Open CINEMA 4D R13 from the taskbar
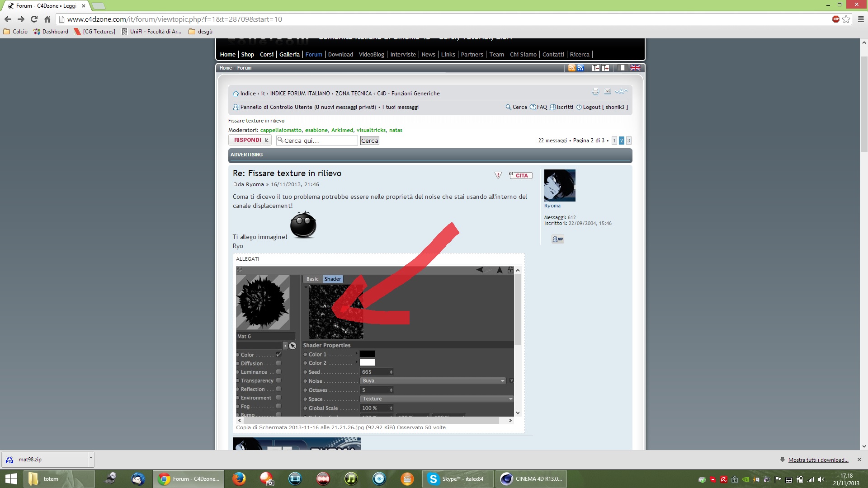Image resolution: width=868 pixels, height=488 pixels. (532, 479)
